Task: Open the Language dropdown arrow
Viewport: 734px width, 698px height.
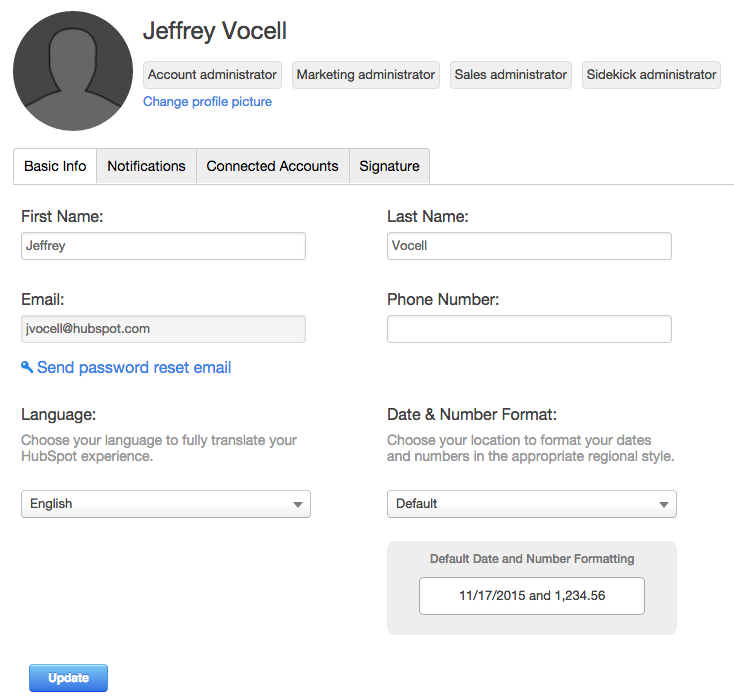Action: coord(298,505)
